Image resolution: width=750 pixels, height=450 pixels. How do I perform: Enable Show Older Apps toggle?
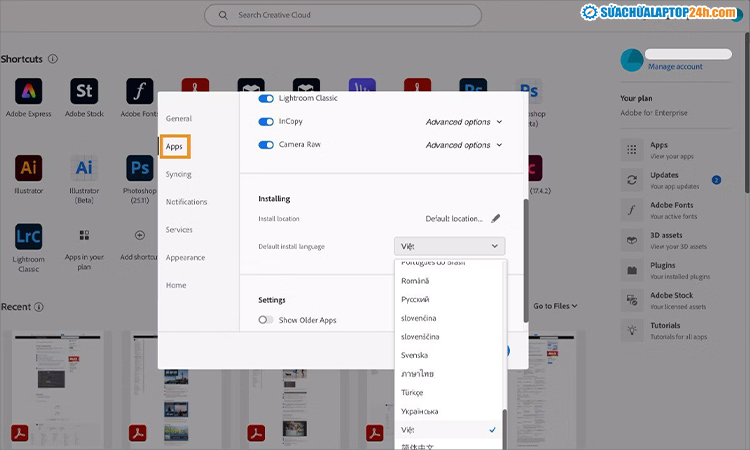[x=266, y=320]
